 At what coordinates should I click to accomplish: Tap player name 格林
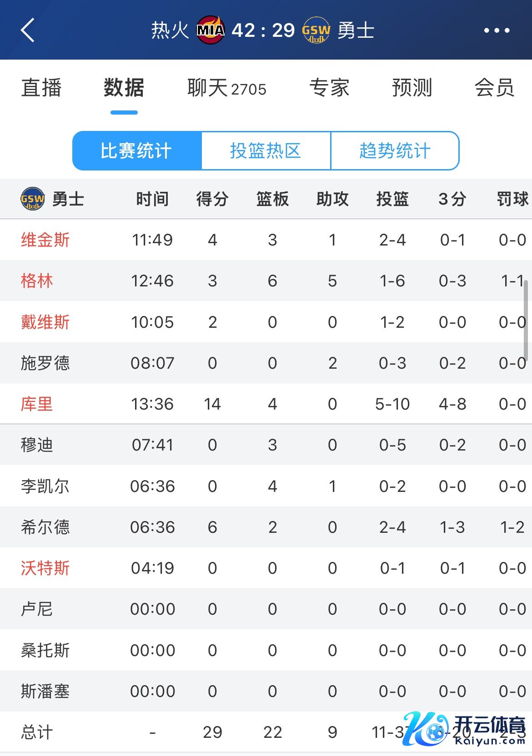coord(37,280)
